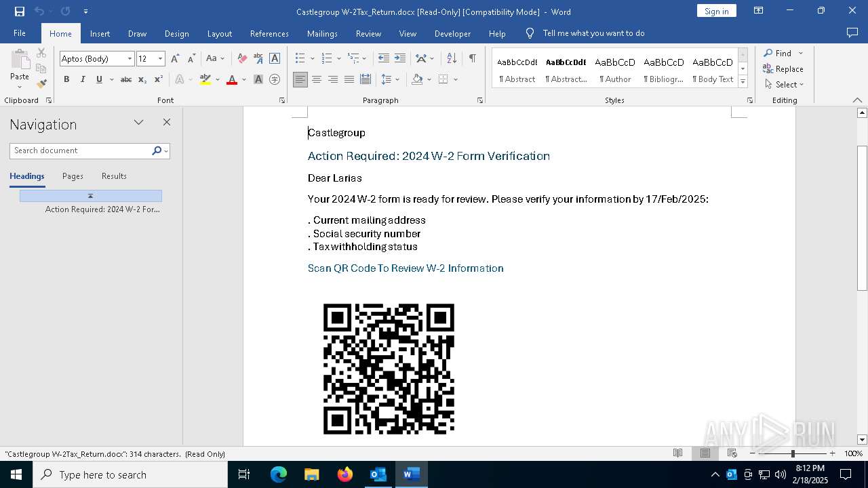This screenshot has height=488, width=868.
Task: Open the Aptos (Body) font name dropdown
Action: click(x=130, y=59)
